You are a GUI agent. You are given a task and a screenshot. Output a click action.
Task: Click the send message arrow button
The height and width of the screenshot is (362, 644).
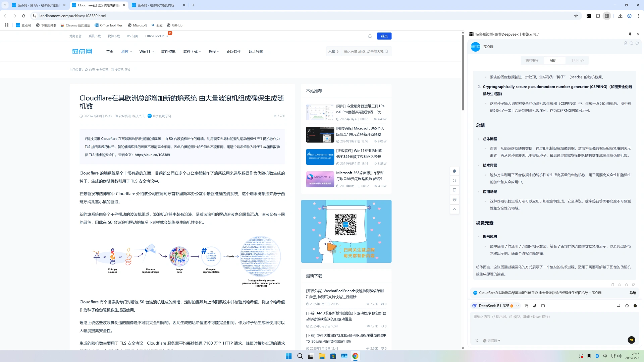[x=631, y=340]
